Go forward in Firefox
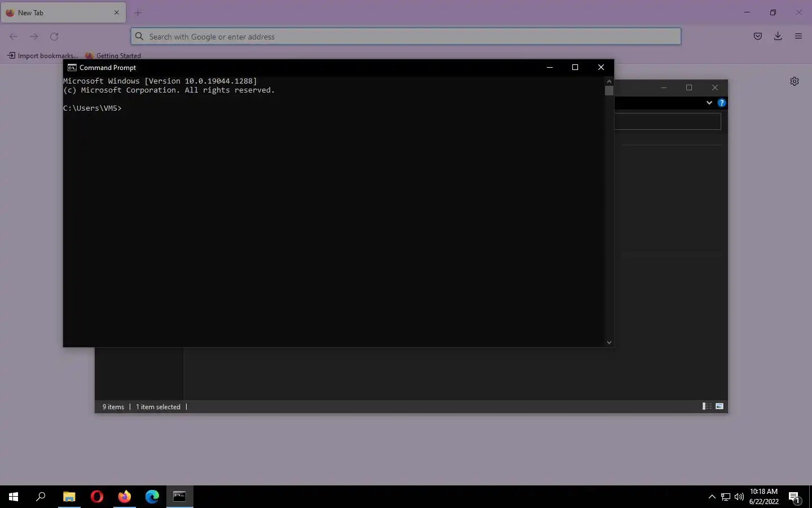The width and height of the screenshot is (812, 508). coord(34,37)
